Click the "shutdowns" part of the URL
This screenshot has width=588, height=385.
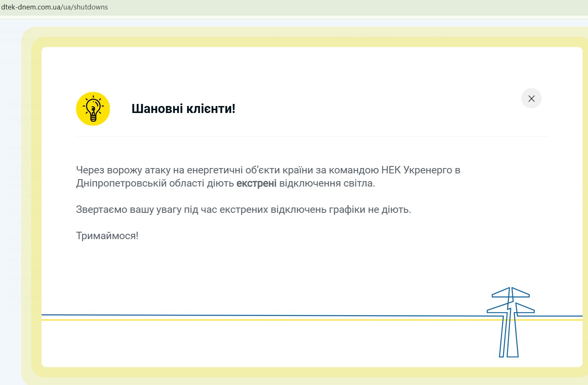[x=90, y=7]
